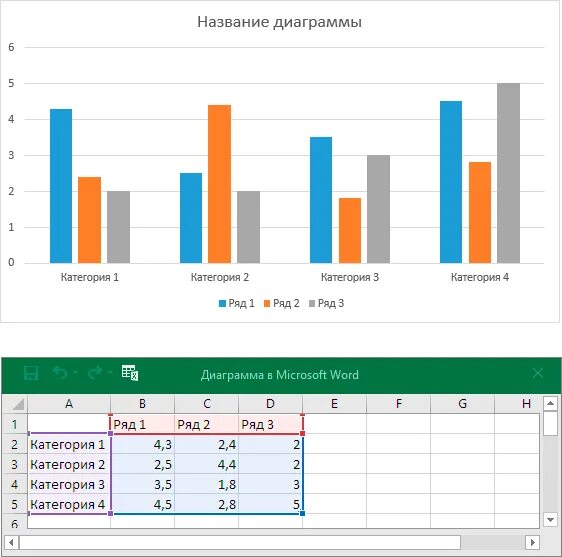This screenshot has height=557, width=562.
Task: Open the Redo history dropdown arrow
Action: [110, 373]
